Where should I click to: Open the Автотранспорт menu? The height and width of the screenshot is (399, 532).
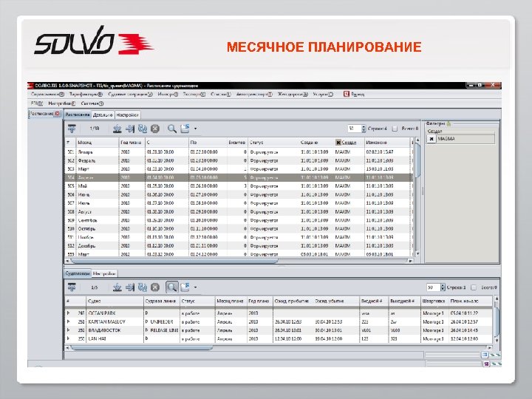click(x=254, y=95)
